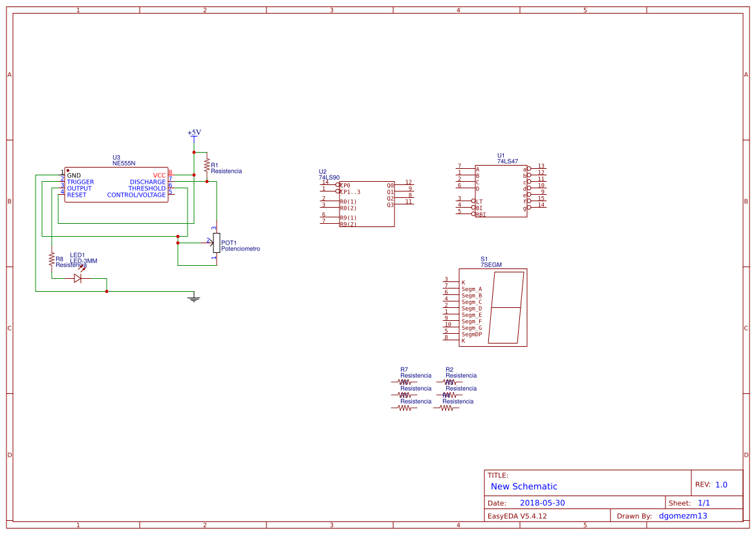Click the R9(1) pin label on 74LS90

coord(348,217)
